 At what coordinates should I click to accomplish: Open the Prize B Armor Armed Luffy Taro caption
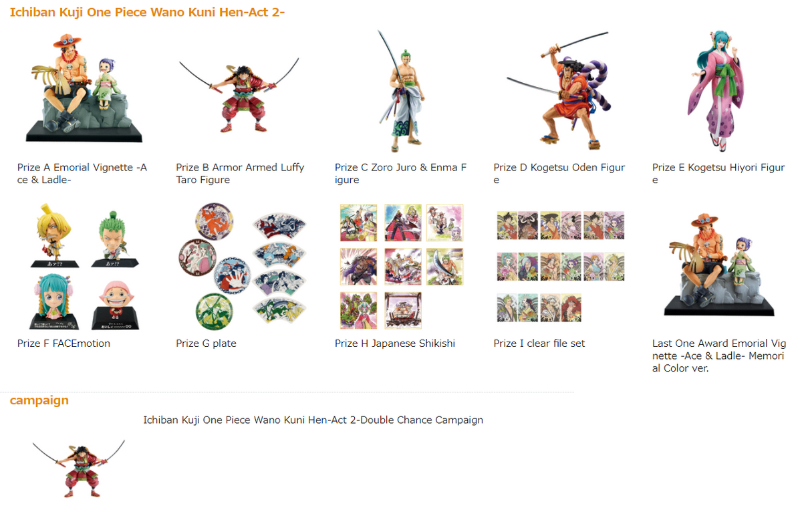(x=240, y=174)
